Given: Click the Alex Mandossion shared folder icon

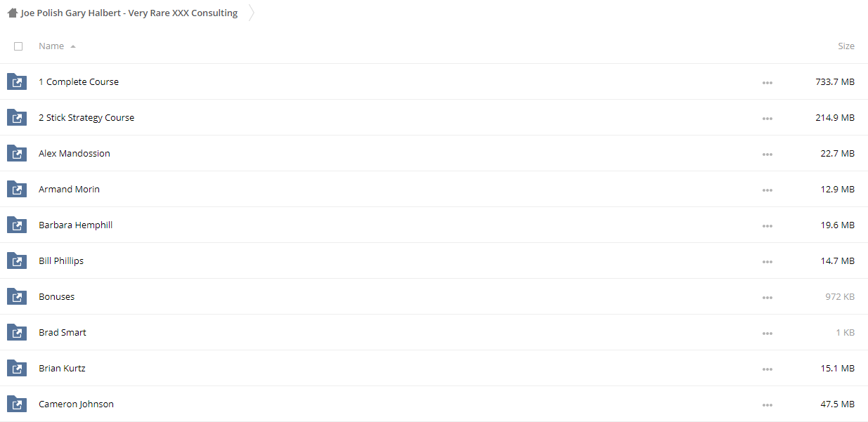Looking at the screenshot, I should pyautogui.click(x=17, y=153).
